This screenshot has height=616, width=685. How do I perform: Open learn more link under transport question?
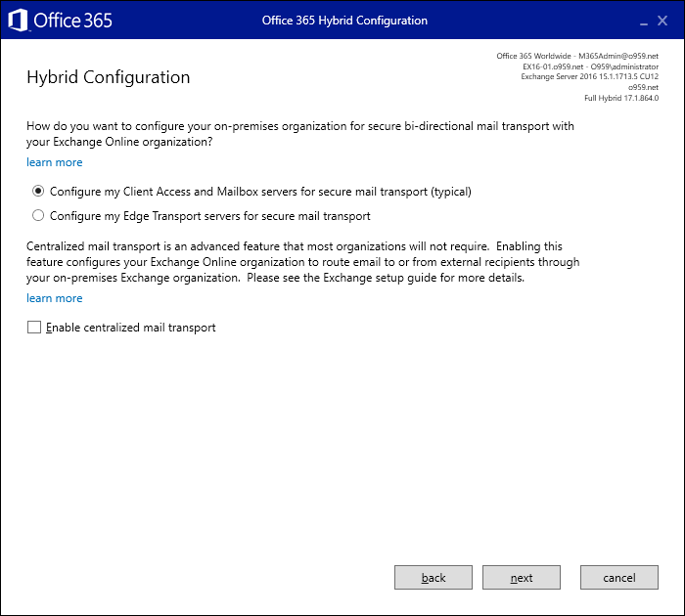pyautogui.click(x=54, y=162)
